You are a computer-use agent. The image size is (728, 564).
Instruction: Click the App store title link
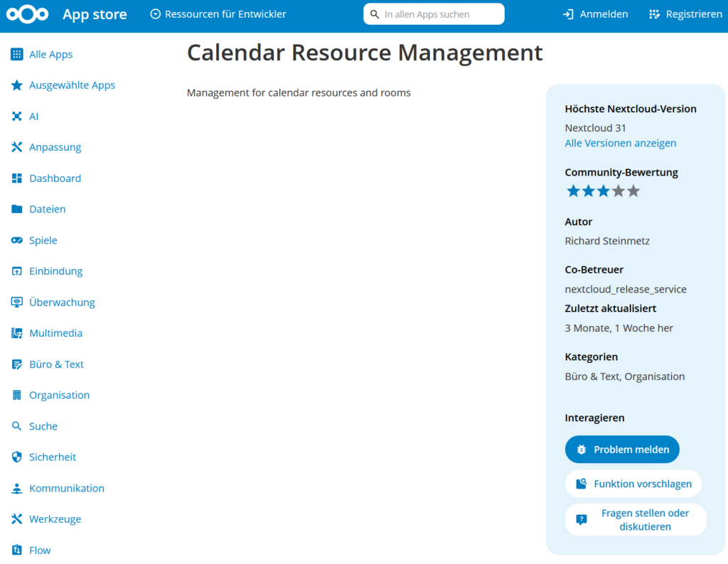[x=95, y=14]
